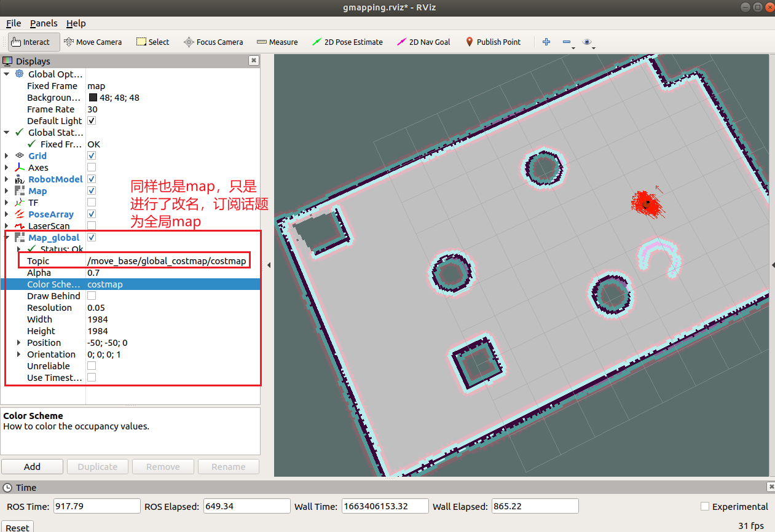Edit the Topic field of Map_global
775x532 pixels.
[166, 260]
